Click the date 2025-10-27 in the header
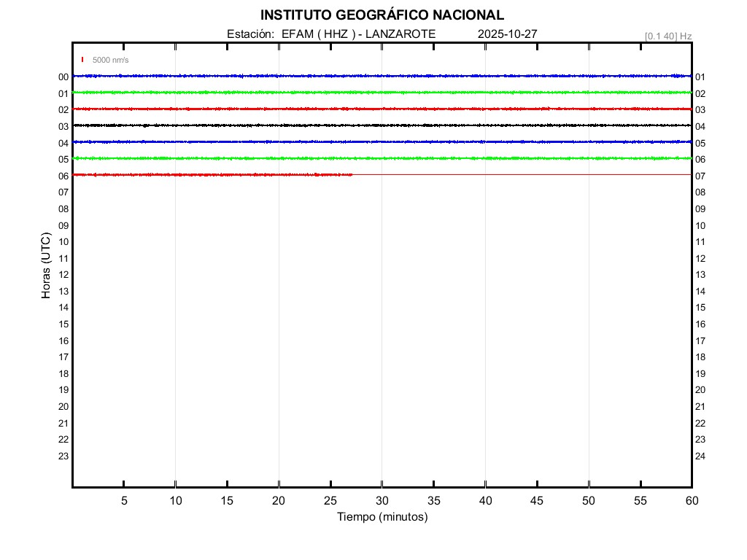Viewport: 747px width, 560px height. point(508,34)
